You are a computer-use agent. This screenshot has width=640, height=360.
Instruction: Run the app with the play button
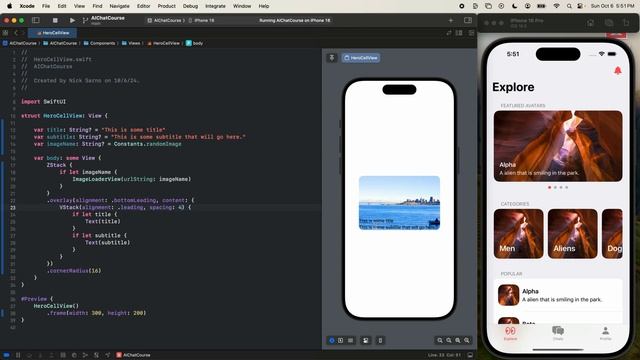(72, 20)
